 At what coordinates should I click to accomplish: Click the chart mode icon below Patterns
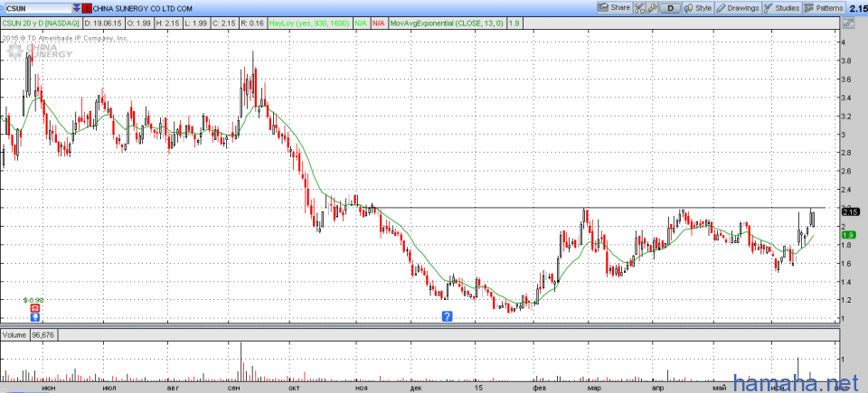[848, 23]
